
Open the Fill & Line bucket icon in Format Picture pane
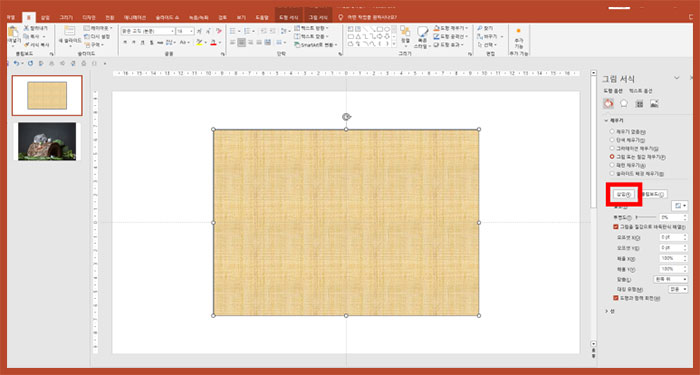tap(608, 104)
